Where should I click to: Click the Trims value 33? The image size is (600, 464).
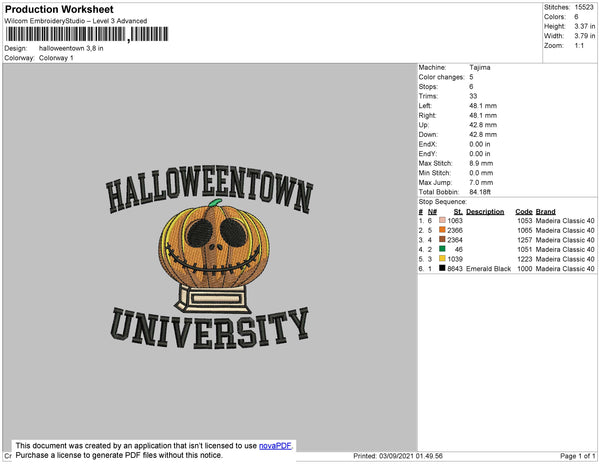tap(473, 96)
